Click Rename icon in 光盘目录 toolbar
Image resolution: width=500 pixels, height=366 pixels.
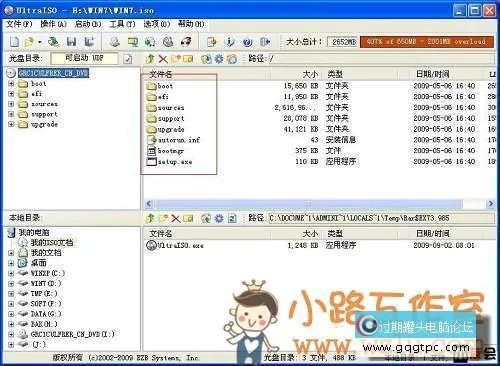(x=188, y=59)
